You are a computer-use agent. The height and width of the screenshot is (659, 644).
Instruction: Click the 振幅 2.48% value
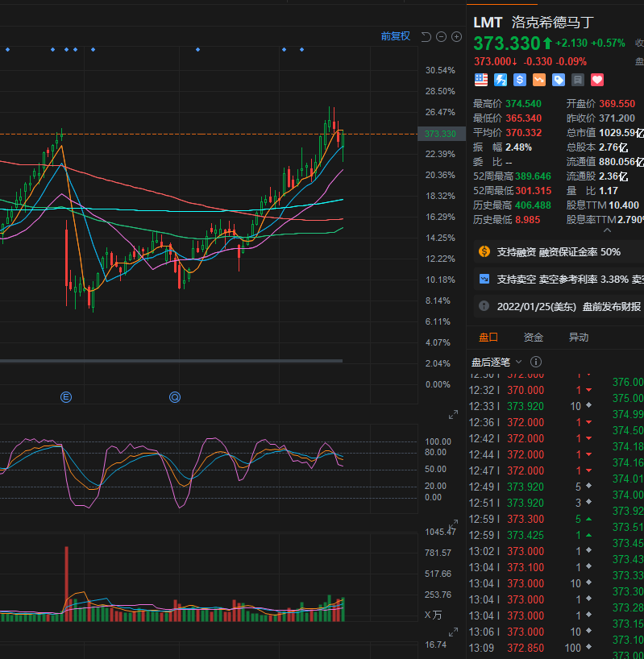coord(518,147)
